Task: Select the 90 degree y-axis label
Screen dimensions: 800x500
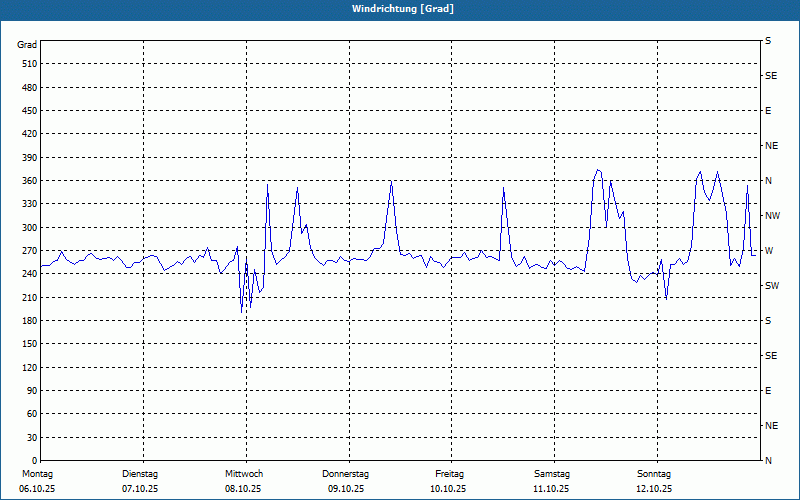Action: point(30,391)
